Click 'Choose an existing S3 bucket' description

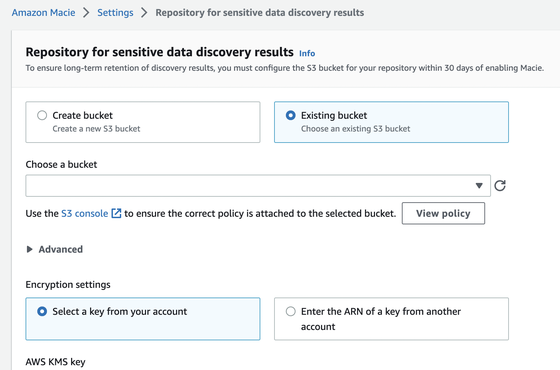(356, 129)
